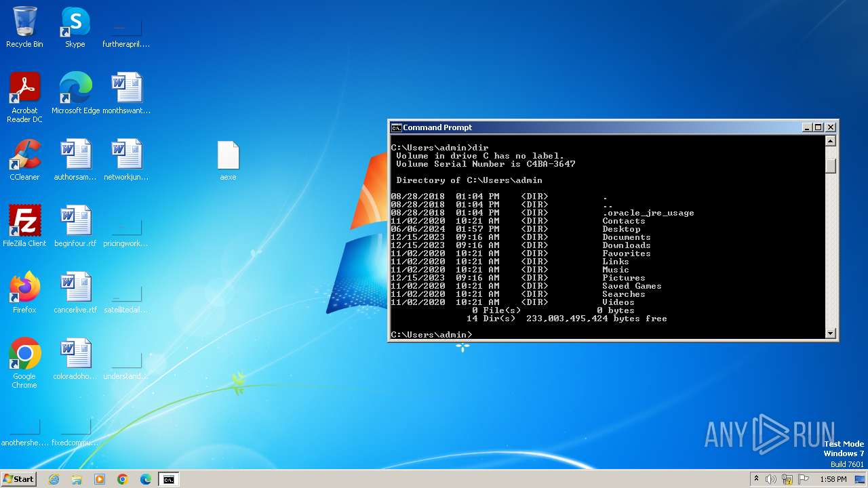Select cancerlive.rtf document icon

(x=75, y=293)
